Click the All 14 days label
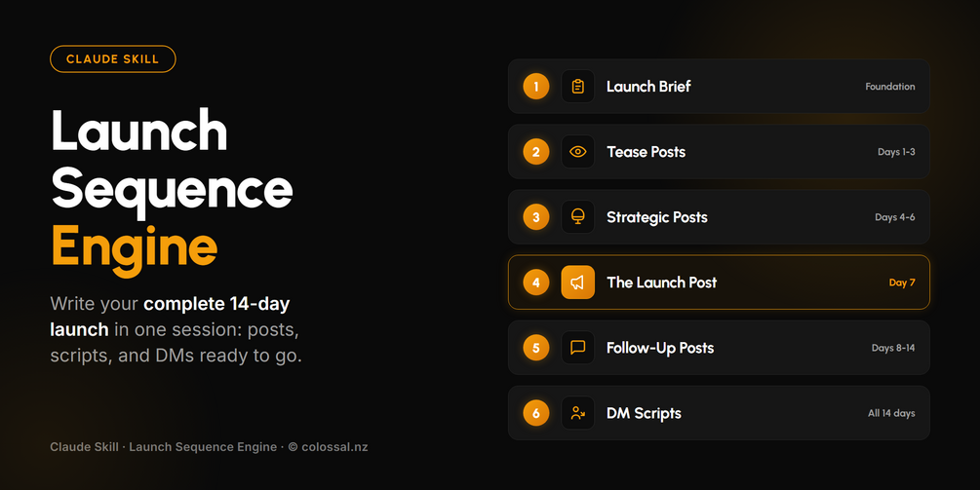The image size is (980, 490). [891, 413]
